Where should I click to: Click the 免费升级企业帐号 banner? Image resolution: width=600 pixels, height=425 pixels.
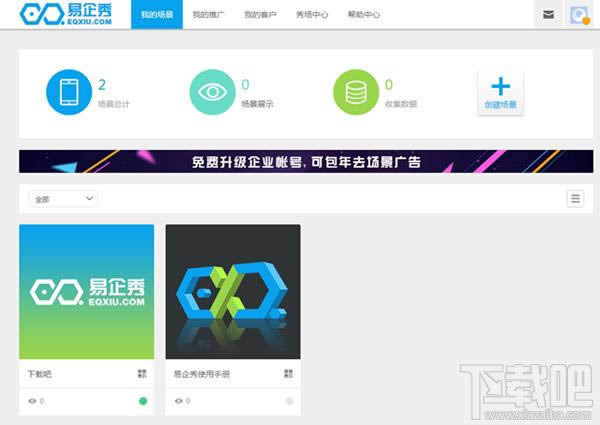click(x=306, y=161)
